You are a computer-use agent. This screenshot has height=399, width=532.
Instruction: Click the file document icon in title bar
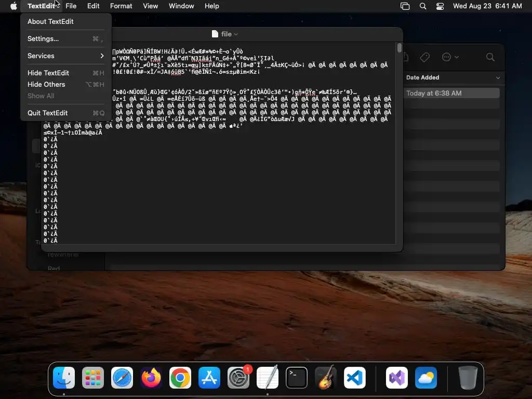[215, 34]
